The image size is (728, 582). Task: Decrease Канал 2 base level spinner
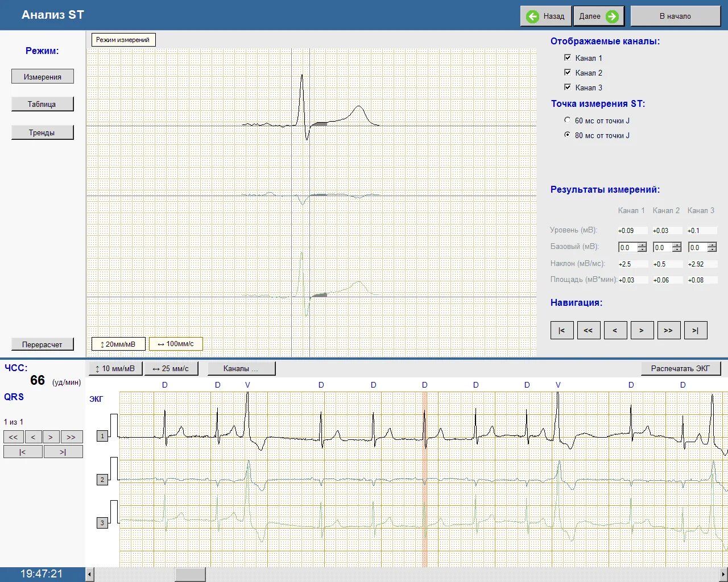[x=677, y=250]
